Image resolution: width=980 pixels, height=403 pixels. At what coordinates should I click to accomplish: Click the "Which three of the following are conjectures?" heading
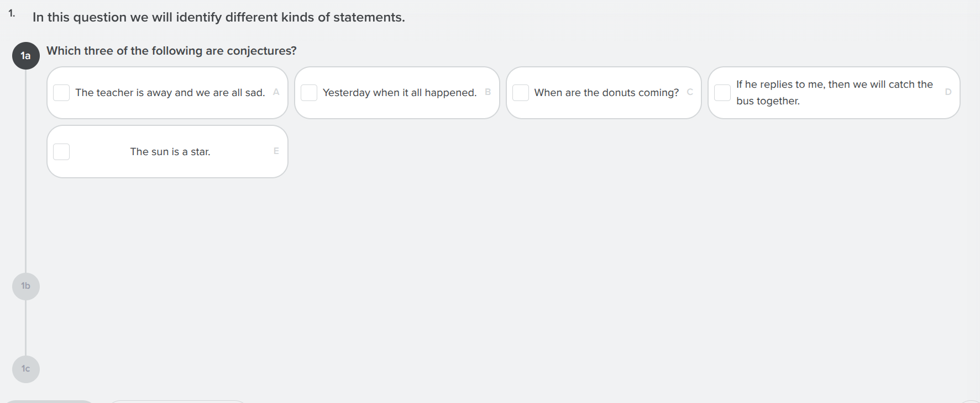[172, 50]
